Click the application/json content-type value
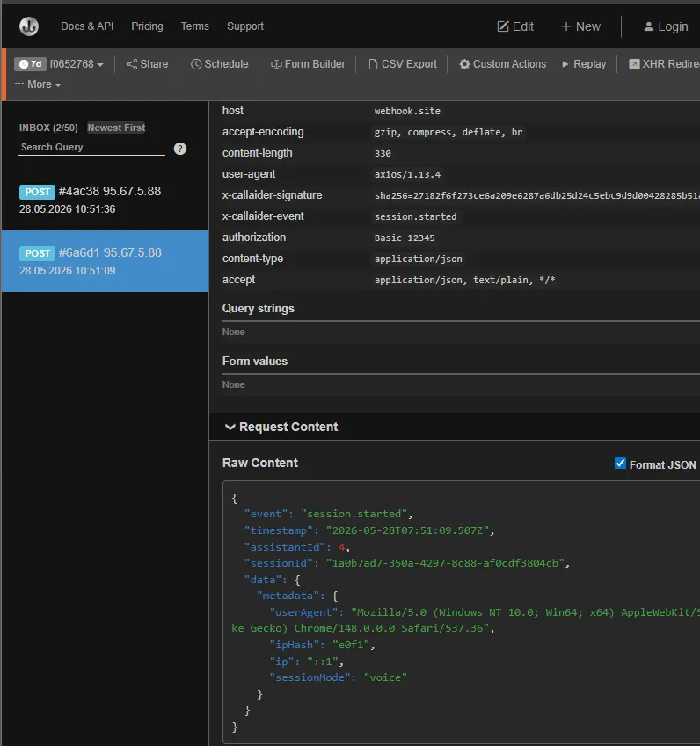Screen dimensions: 700x746 pyautogui.click(x=418, y=259)
